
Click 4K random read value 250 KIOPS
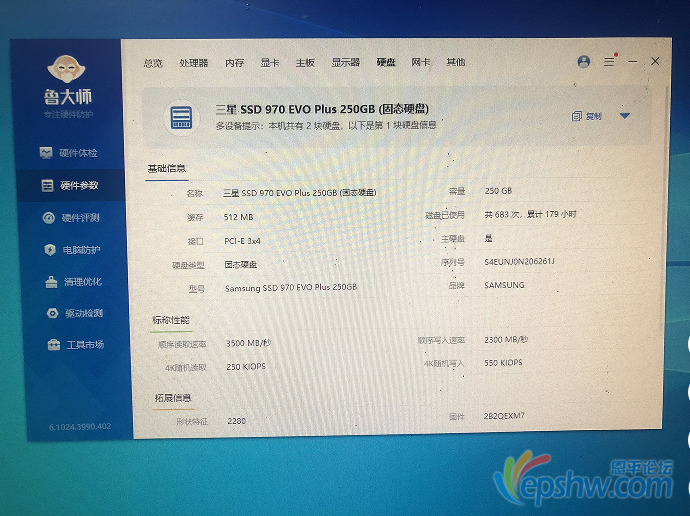246,366
